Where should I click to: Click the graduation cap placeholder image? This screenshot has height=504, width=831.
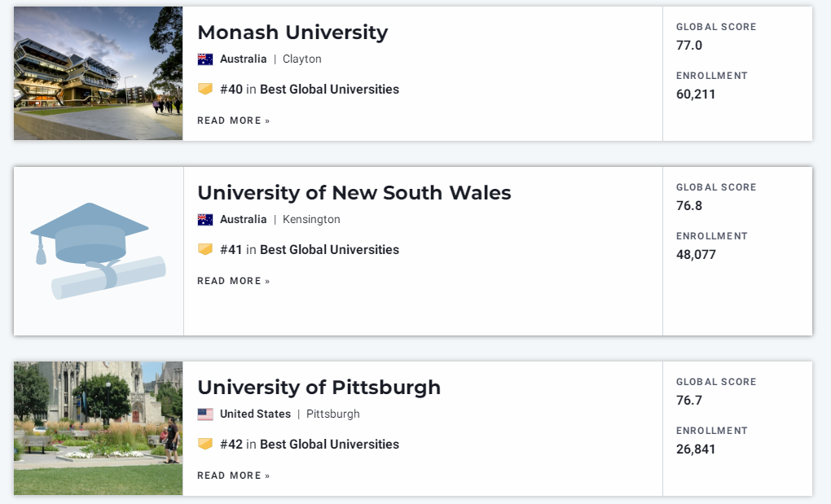(99, 251)
